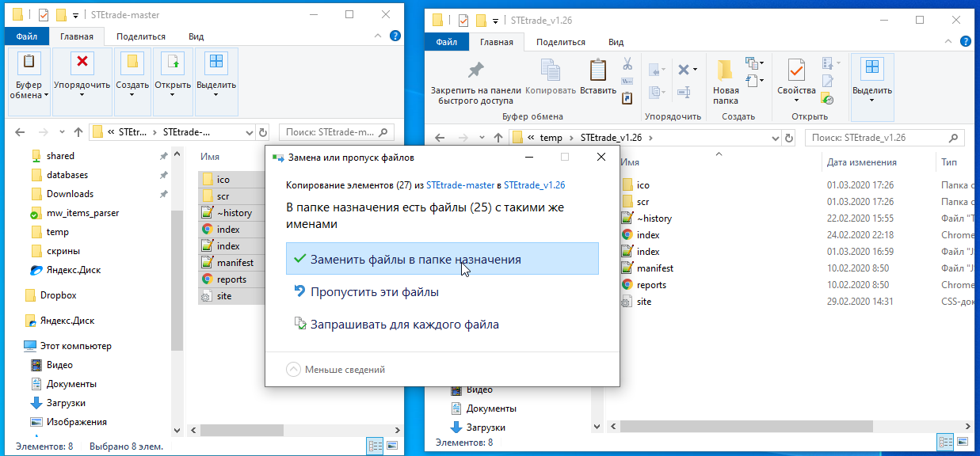Click the temp breadcrumb in STEtrade_v1.26 address bar

(551, 138)
